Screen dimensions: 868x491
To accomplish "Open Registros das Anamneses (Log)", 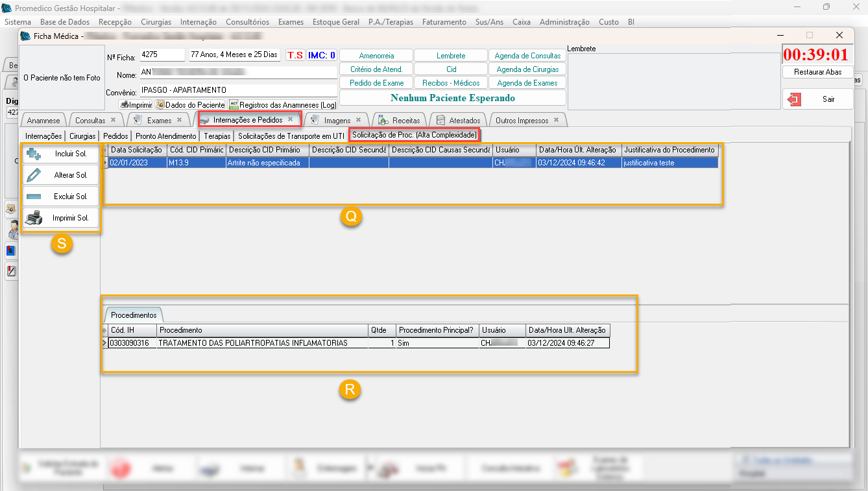I will click(x=283, y=104).
